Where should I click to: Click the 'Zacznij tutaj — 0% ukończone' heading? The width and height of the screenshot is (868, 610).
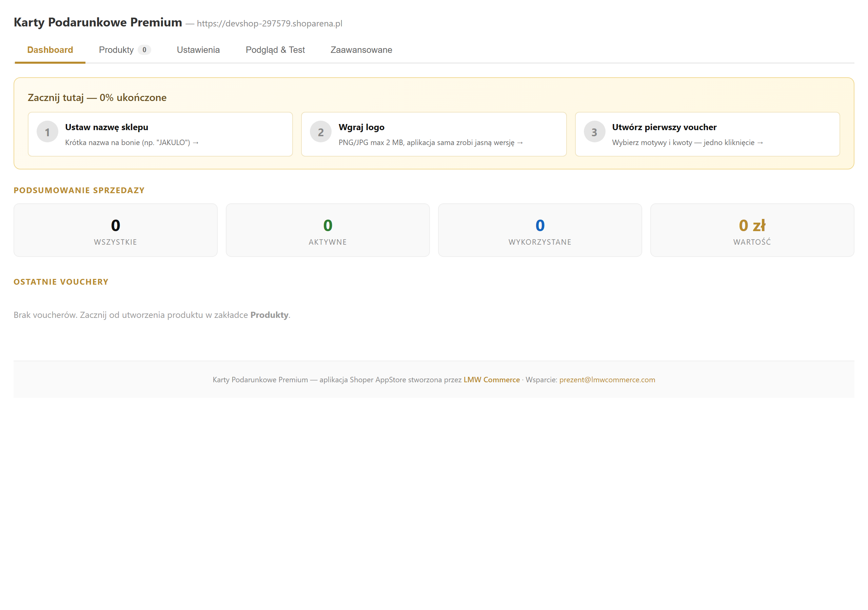(x=97, y=98)
